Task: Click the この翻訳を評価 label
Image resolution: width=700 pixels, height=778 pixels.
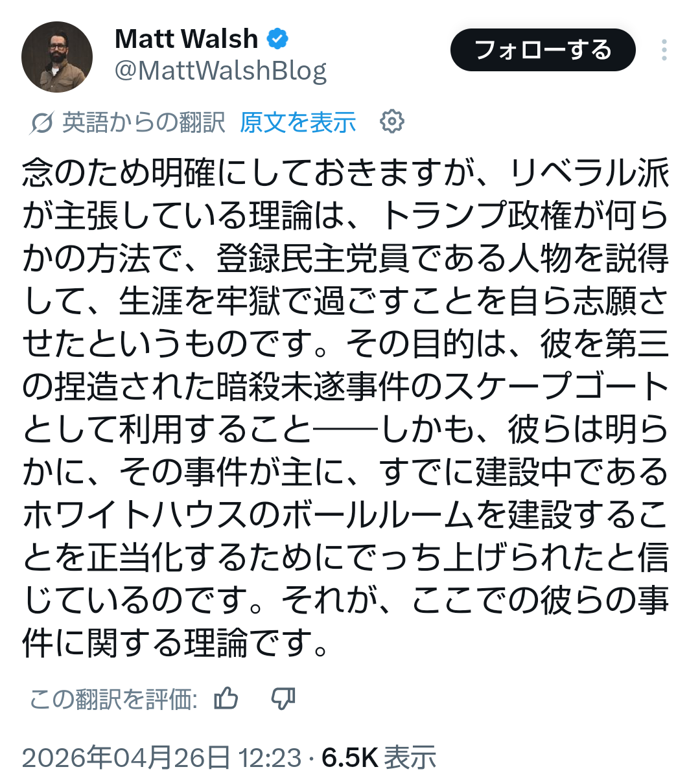Action: 113,699
